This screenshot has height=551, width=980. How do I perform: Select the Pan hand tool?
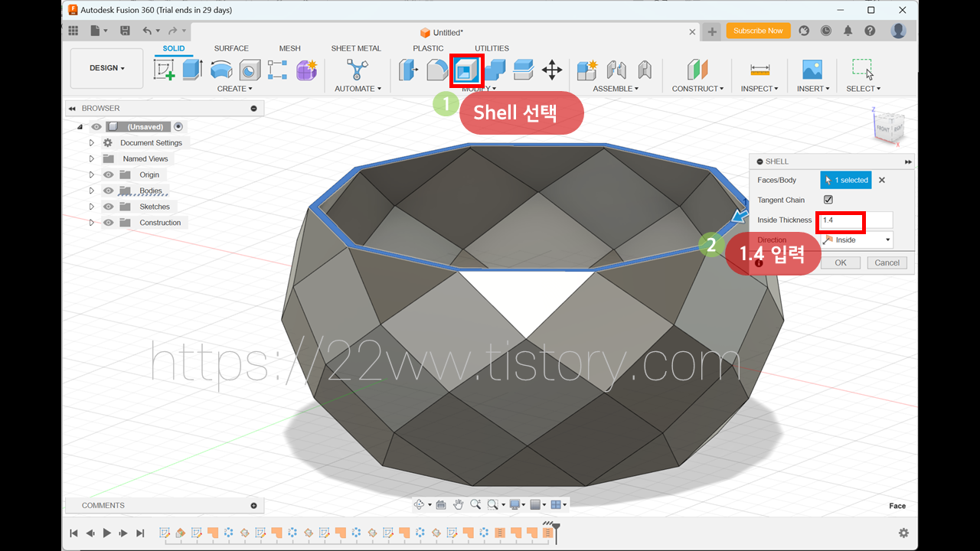[459, 504]
